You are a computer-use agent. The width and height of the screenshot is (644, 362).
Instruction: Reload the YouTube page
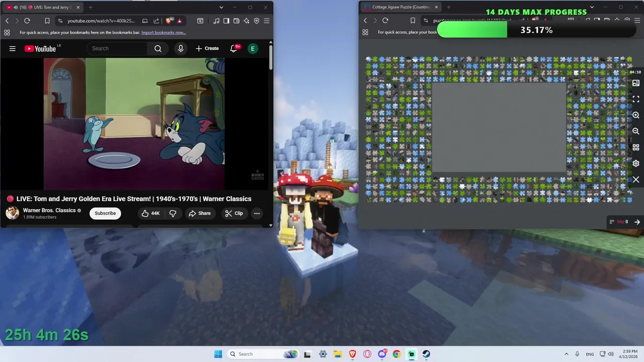[x=27, y=21]
